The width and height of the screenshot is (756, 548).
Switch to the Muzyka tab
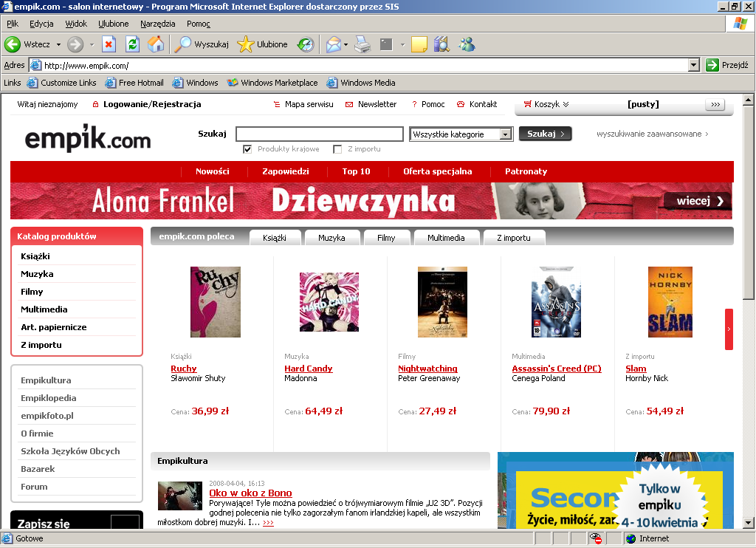coord(331,238)
